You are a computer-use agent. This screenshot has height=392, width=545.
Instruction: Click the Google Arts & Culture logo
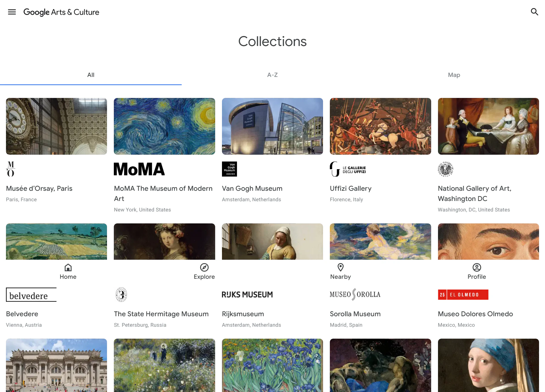(x=61, y=12)
